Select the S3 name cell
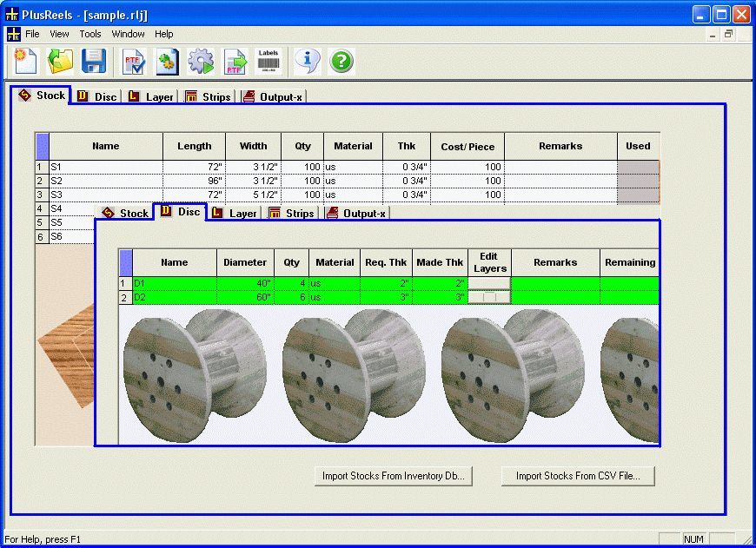The width and height of the screenshot is (756, 548). coord(106,195)
